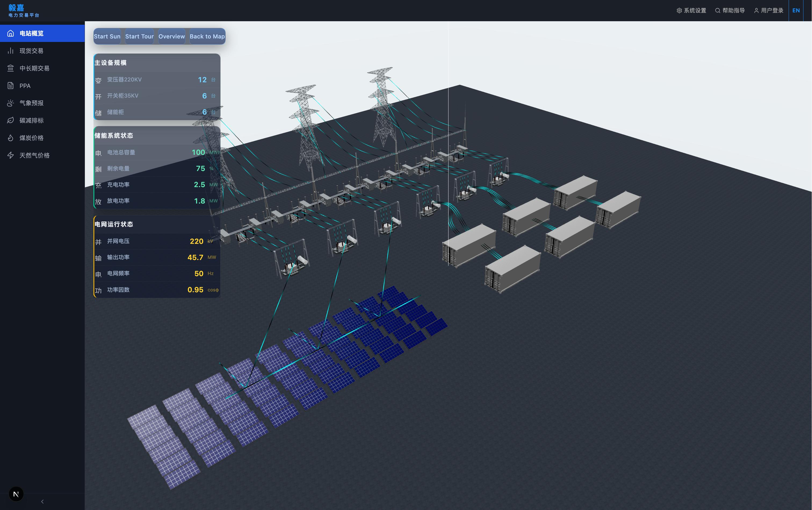Open the 电站概览 home icon

point(10,33)
